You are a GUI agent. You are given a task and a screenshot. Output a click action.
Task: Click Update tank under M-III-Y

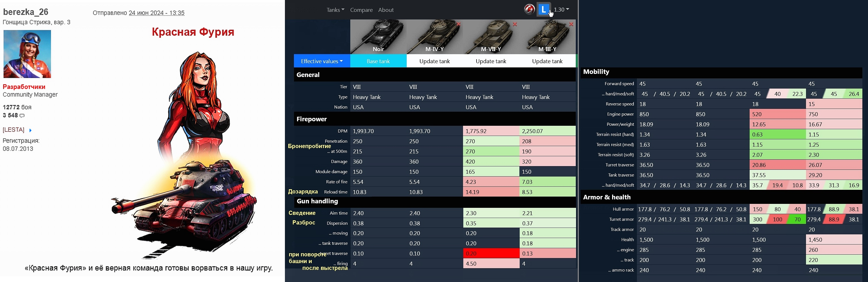tap(547, 61)
